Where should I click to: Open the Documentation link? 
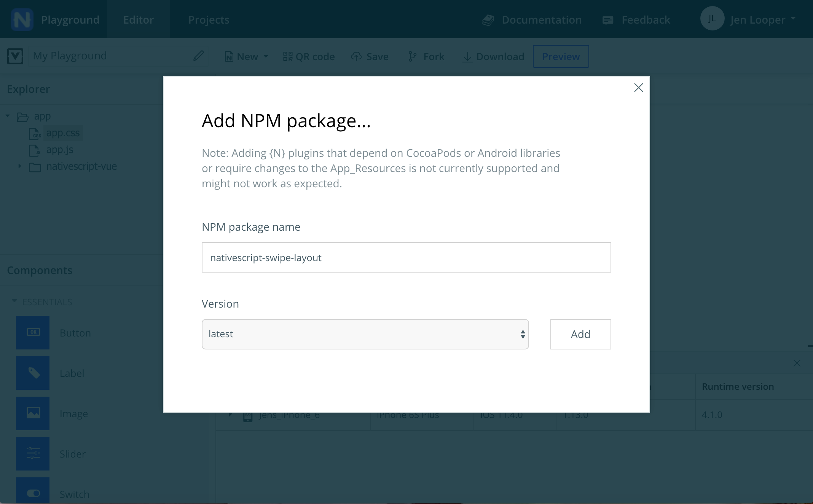542,19
